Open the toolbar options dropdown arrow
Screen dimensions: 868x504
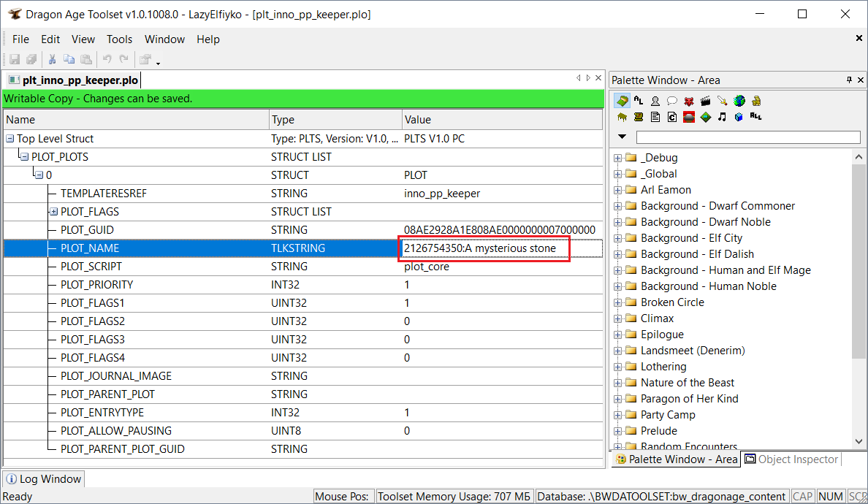pyautogui.click(x=158, y=63)
